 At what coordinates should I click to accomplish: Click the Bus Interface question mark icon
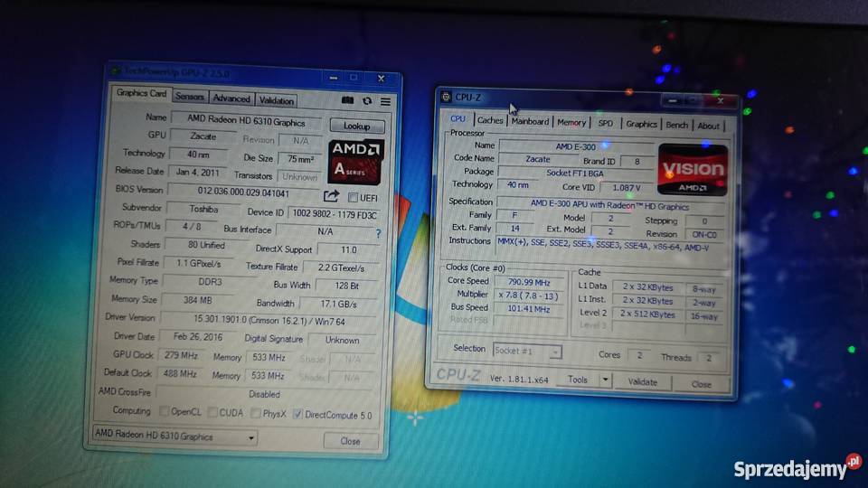[378, 233]
